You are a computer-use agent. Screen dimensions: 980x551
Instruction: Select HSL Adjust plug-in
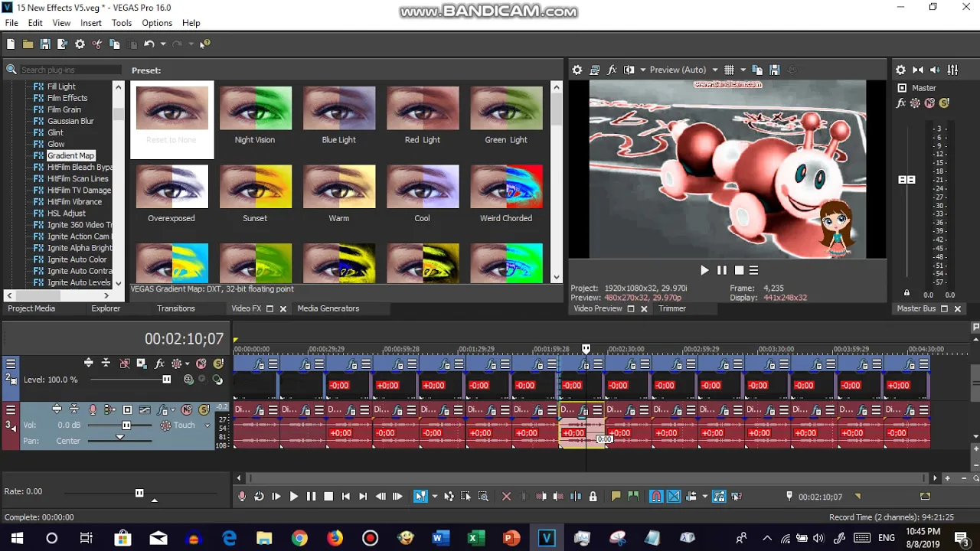(67, 214)
